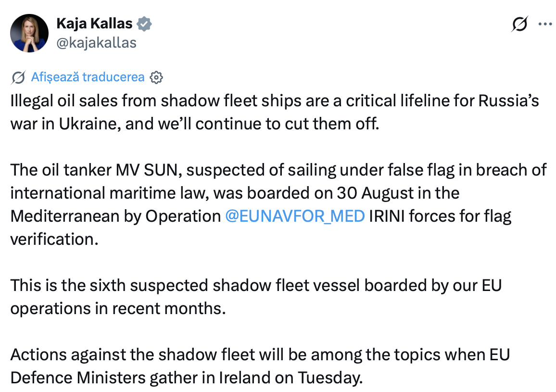The height and width of the screenshot is (392, 556).
Task: Click the line 'operations in recent months.'
Action: click(x=118, y=308)
